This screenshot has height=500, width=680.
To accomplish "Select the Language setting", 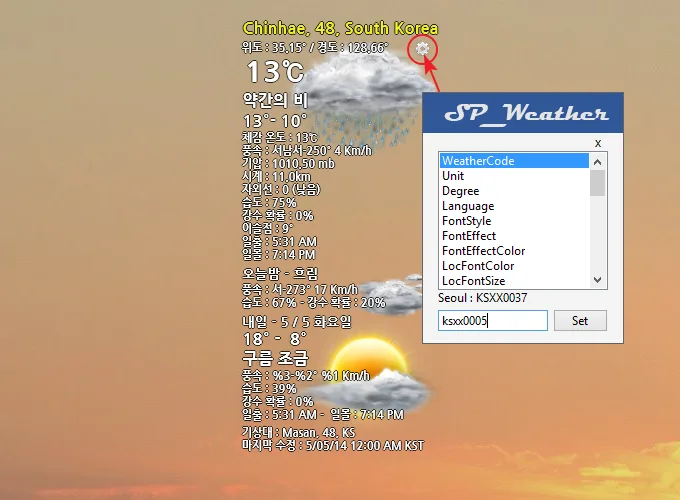I will pos(514,206).
